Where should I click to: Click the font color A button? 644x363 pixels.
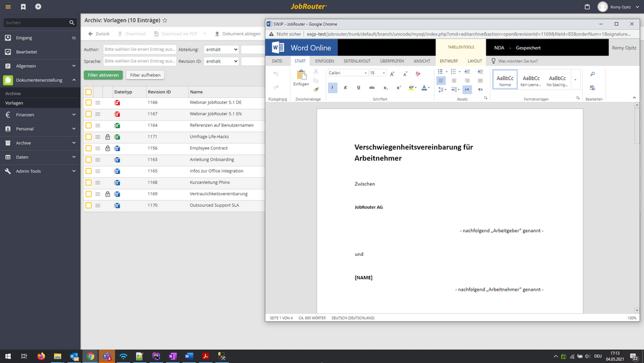point(424,88)
